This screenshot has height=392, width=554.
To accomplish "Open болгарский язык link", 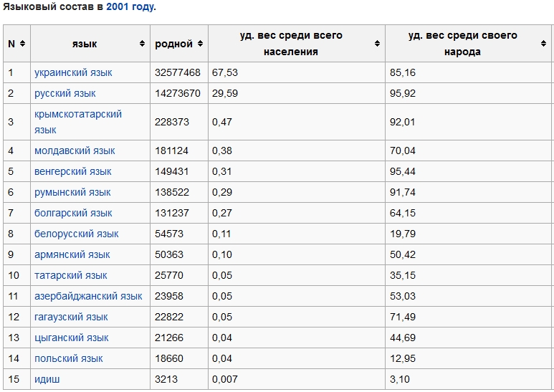I will click(x=73, y=213).
